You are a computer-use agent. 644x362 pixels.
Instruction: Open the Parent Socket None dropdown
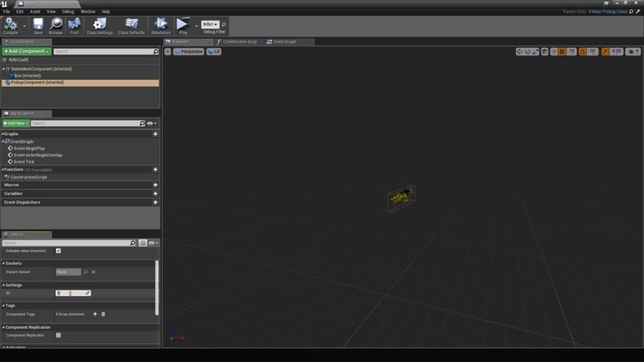69,272
